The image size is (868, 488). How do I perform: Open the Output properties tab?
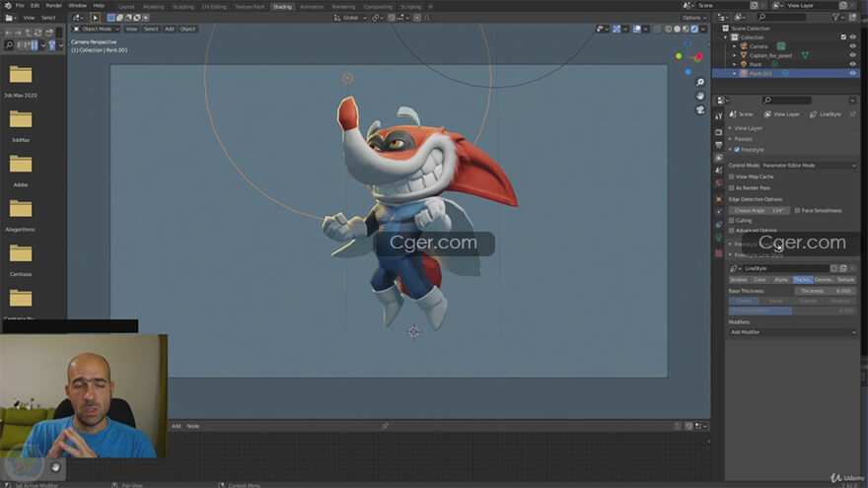[x=718, y=145]
